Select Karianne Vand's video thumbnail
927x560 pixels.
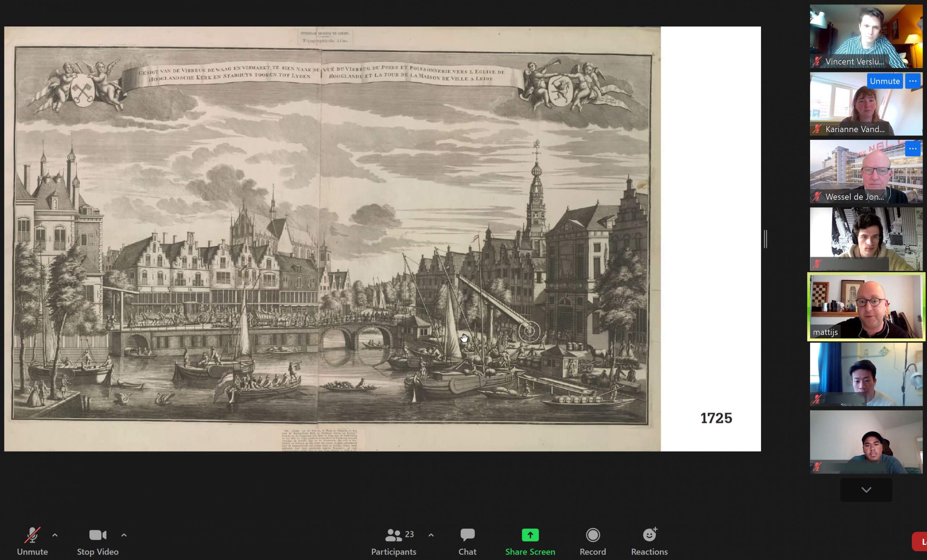[866, 104]
